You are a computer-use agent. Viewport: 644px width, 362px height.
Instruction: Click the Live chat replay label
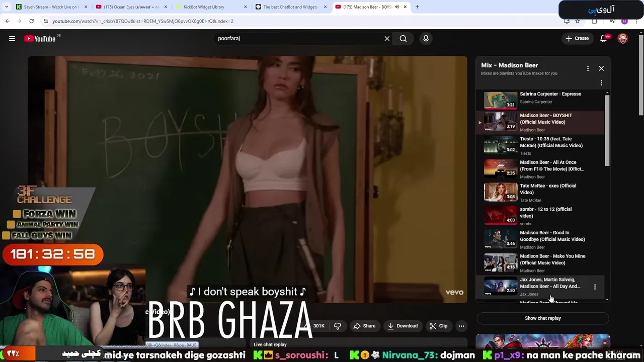[270, 344]
